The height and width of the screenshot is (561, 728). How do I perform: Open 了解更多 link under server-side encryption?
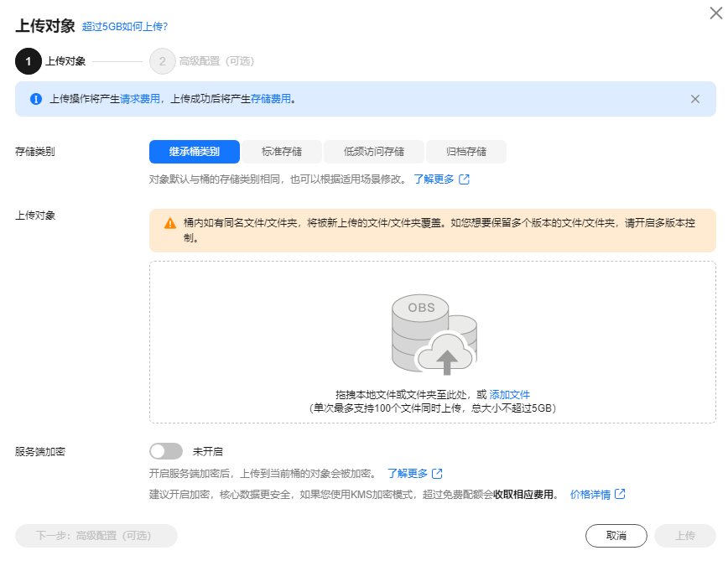tap(407, 473)
